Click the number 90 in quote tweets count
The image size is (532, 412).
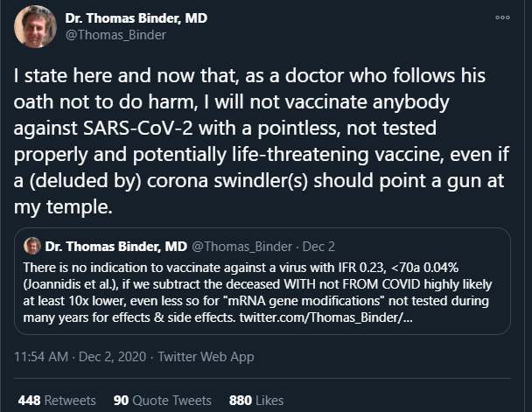[121, 401]
